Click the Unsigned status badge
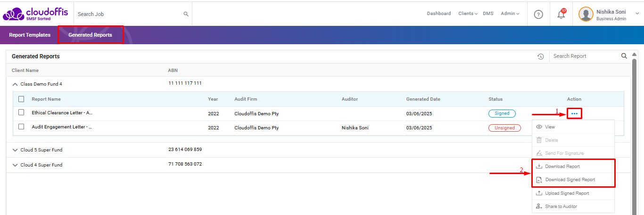Viewport: 644px width, 215px height. 504,128
